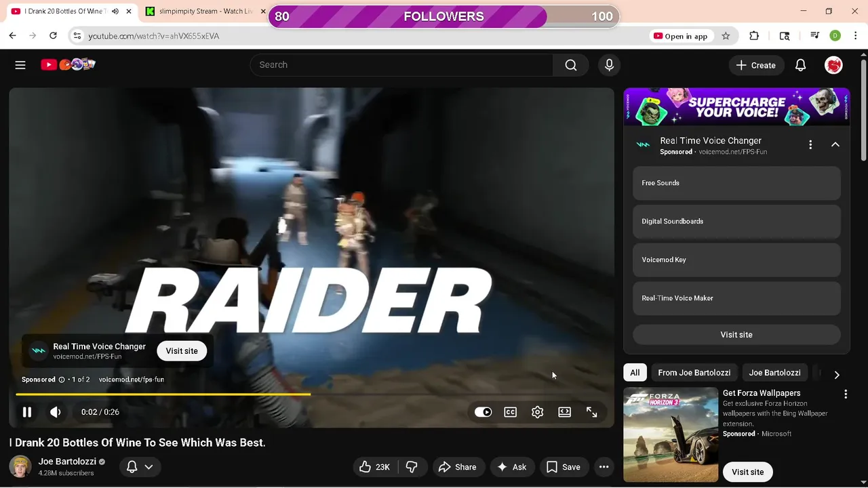Click Visit site in Voicemod panel
Viewport: 868px width, 488px height.
click(x=736, y=335)
